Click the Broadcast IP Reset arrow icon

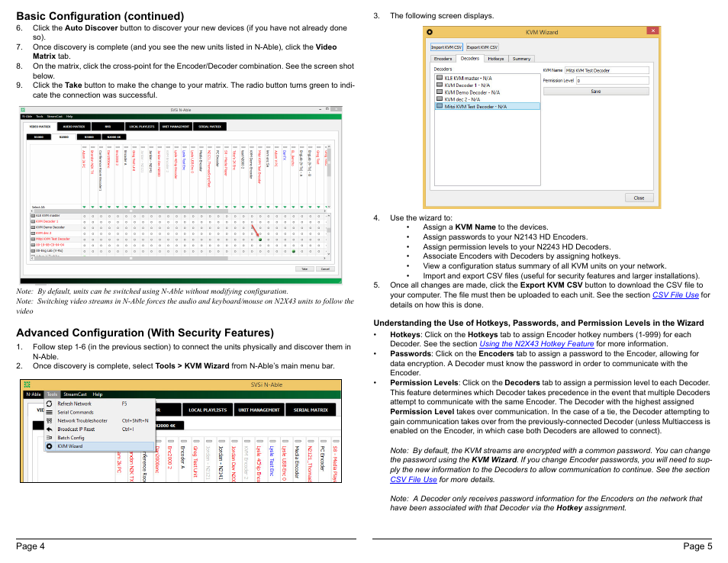pos(49,429)
